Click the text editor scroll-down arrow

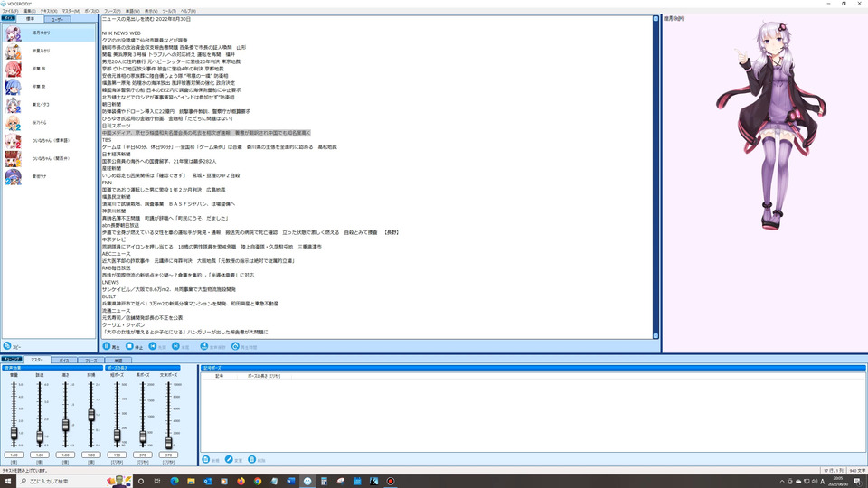pos(656,336)
